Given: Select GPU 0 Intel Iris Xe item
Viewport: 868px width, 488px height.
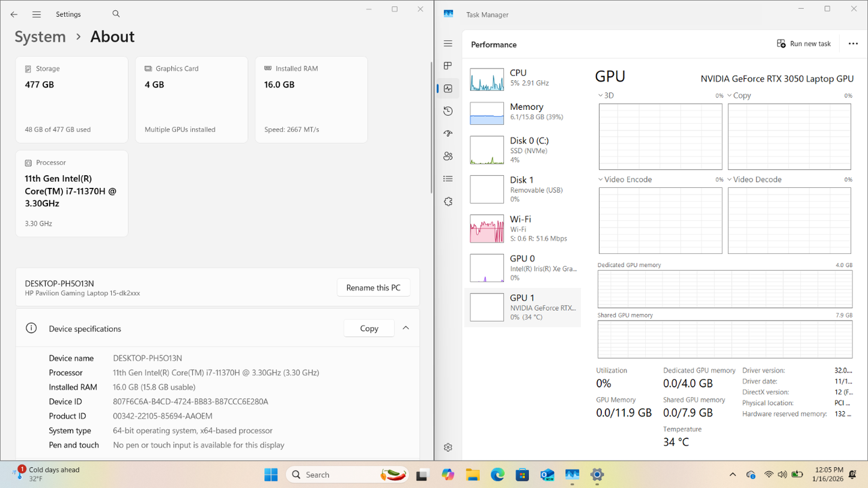Looking at the screenshot, I should tap(522, 267).
